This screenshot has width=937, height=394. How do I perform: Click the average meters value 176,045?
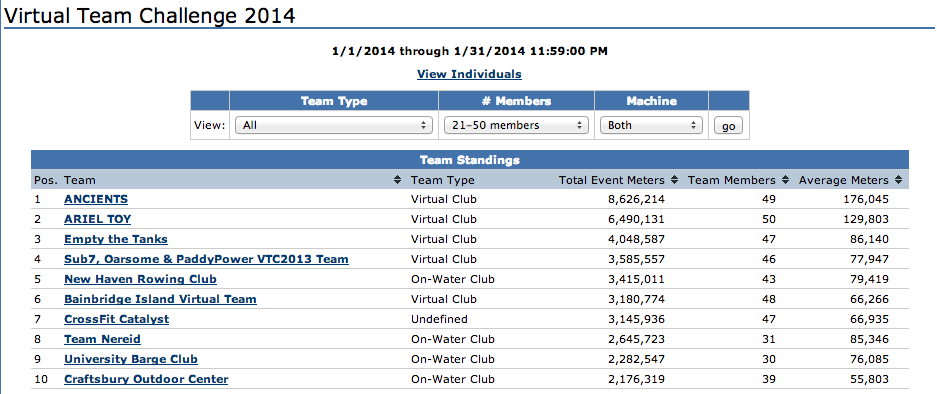[866, 199]
